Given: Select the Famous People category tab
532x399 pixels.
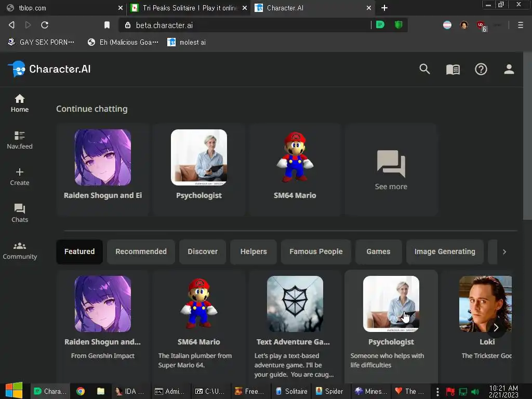Looking at the screenshot, I should (316, 251).
